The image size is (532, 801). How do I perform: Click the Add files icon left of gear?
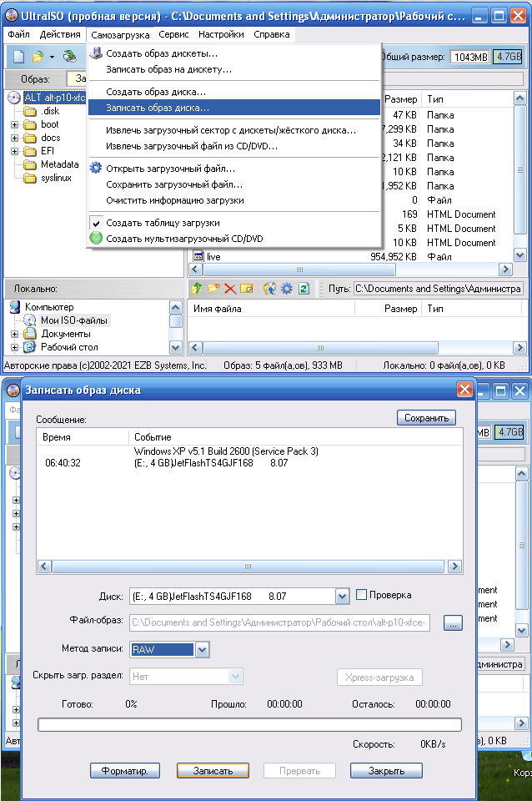[269, 289]
